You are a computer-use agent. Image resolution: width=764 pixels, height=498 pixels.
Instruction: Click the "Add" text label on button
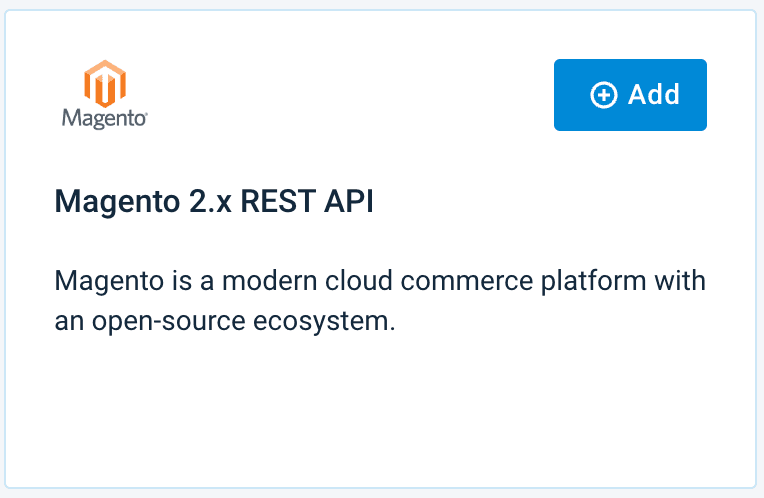coord(654,95)
